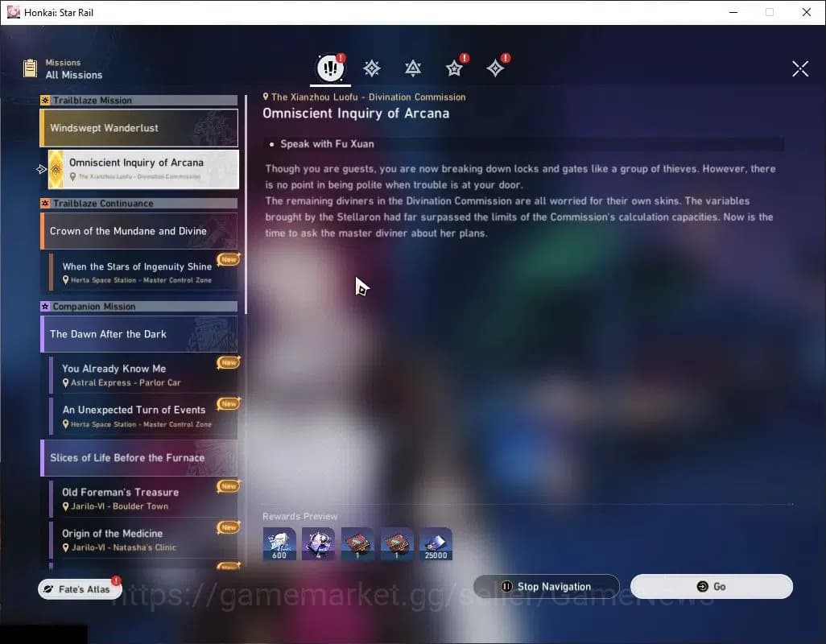Switch to the Trailblaze Continuance filter tab
The height and width of the screenshot is (644, 826).
[412, 68]
